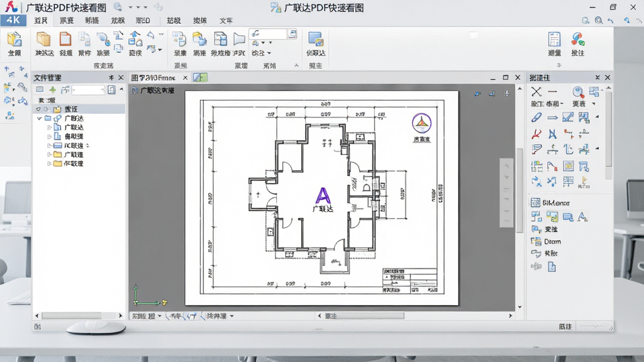
Task: Expand the blue card icon tree item
Action: click(x=49, y=146)
